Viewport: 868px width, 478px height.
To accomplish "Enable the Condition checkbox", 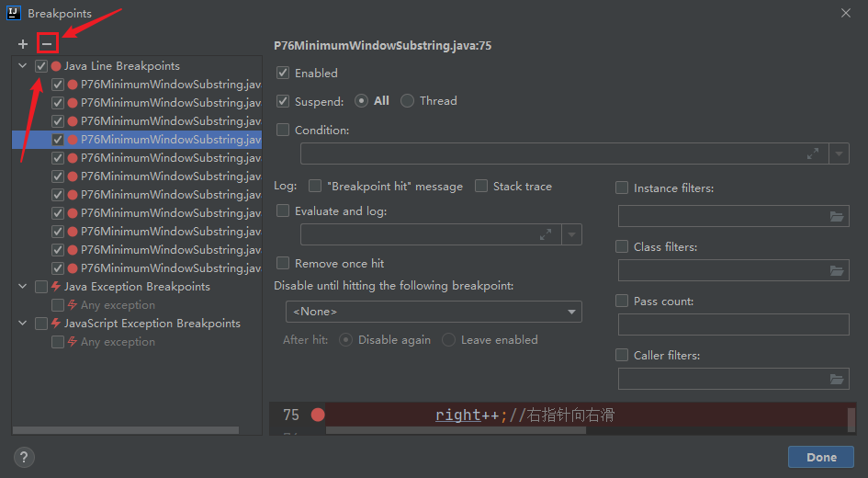I will pyautogui.click(x=283, y=130).
